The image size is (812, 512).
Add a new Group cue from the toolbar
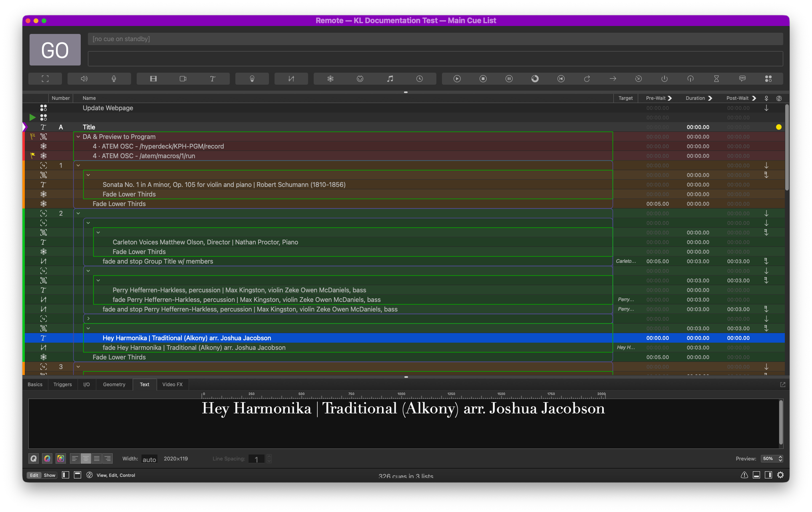point(45,79)
